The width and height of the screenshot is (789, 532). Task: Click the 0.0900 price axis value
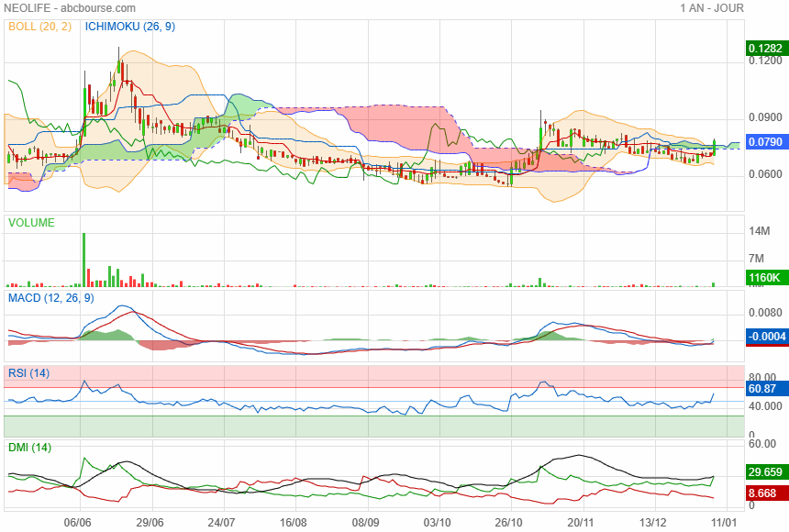point(765,117)
